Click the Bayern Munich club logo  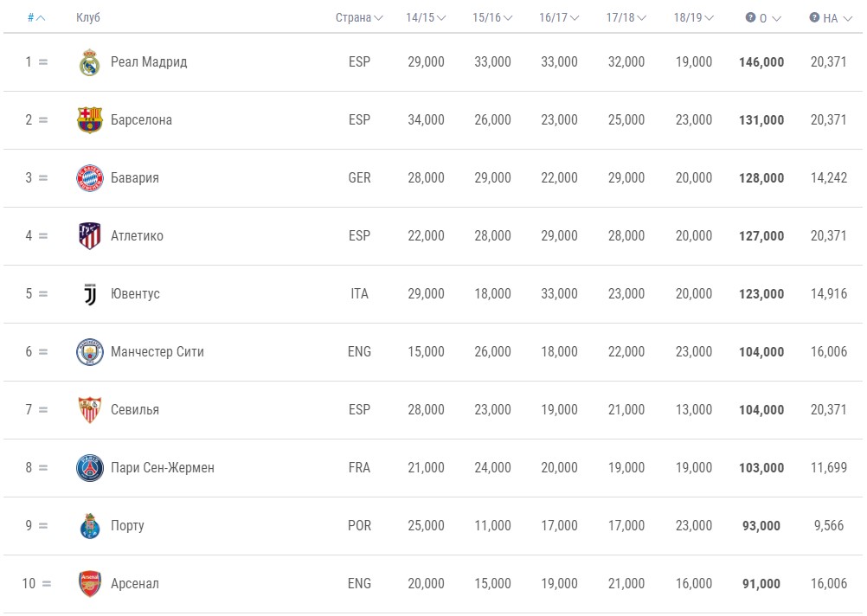[x=90, y=178]
